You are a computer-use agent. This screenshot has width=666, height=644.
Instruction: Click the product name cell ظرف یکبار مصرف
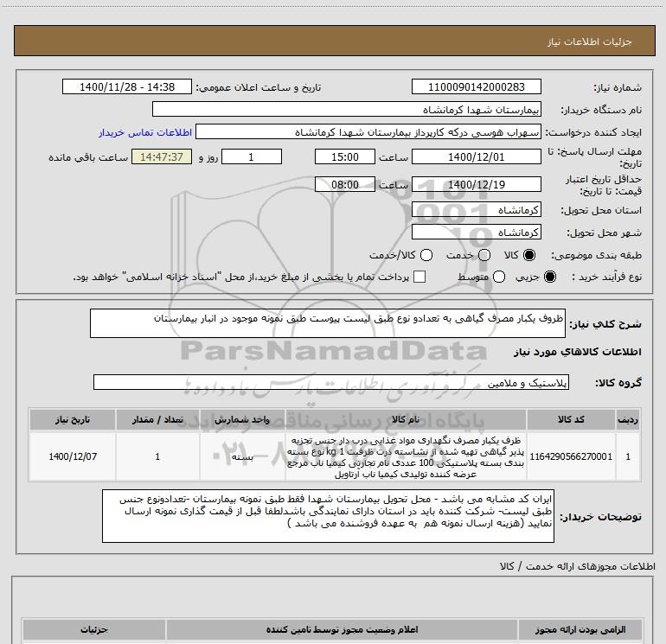point(405,456)
